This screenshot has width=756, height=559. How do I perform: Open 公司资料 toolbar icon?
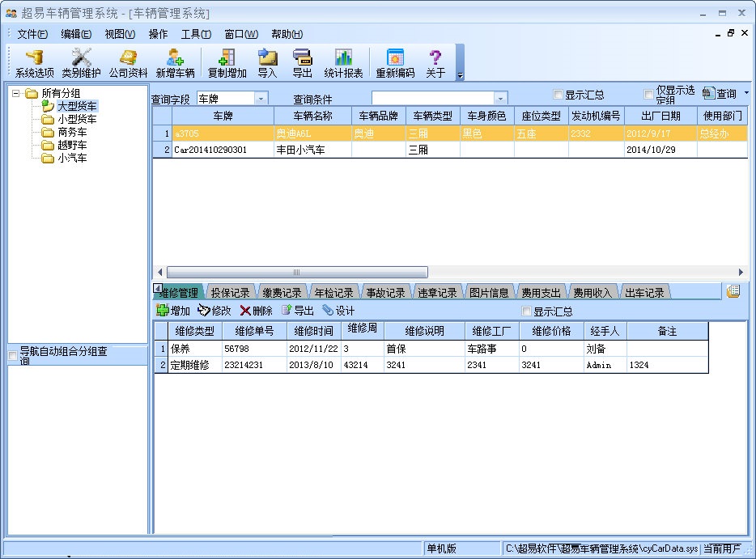(128, 63)
